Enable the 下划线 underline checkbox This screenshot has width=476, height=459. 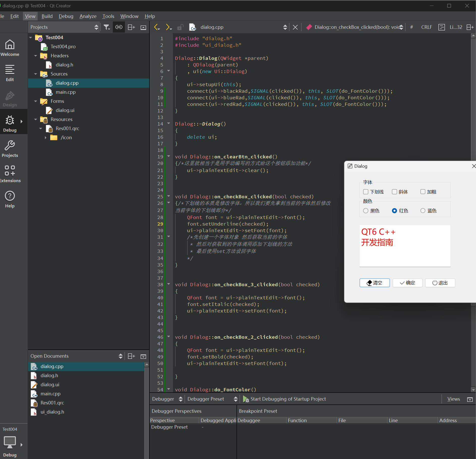click(x=366, y=192)
